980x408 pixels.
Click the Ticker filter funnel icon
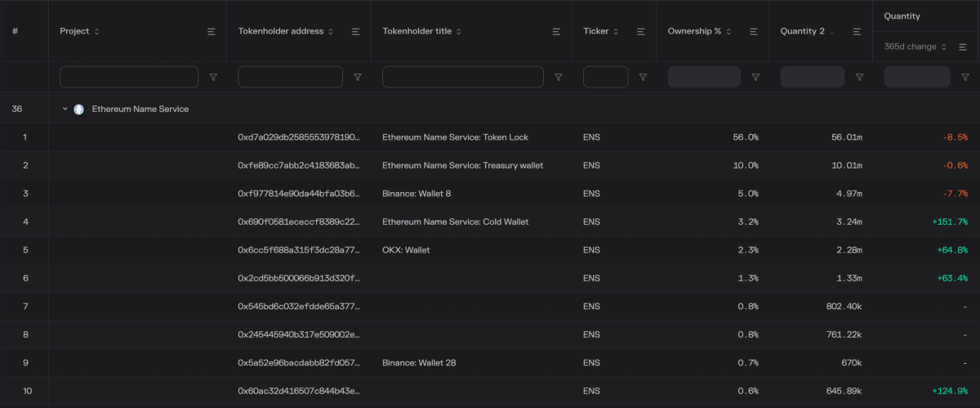pyautogui.click(x=643, y=77)
